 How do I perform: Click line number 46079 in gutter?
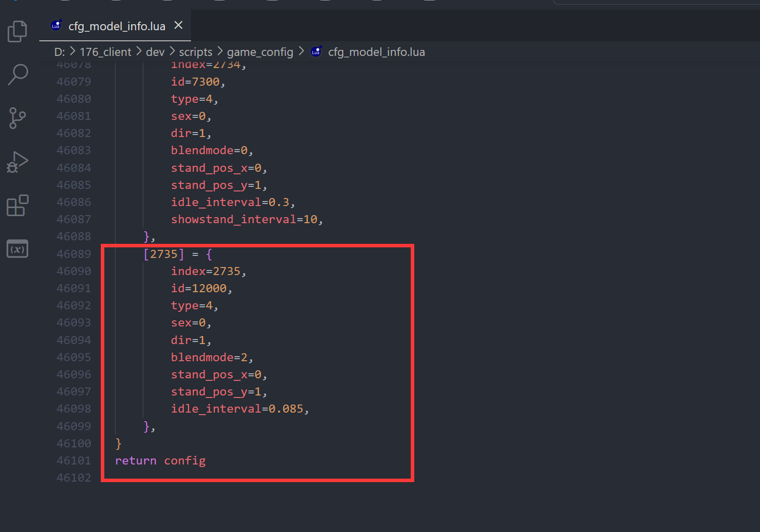tap(74, 82)
